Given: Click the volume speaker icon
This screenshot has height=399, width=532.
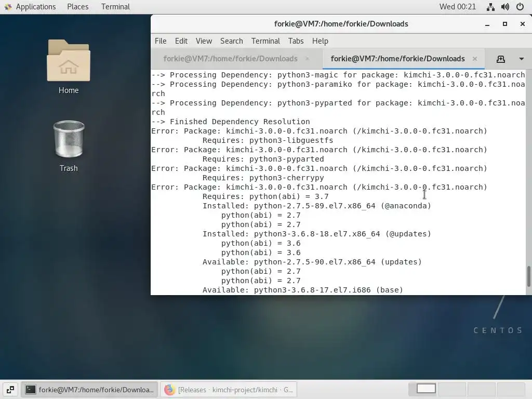Looking at the screenshot, I should pyautogui.click(x=505, y=7).
